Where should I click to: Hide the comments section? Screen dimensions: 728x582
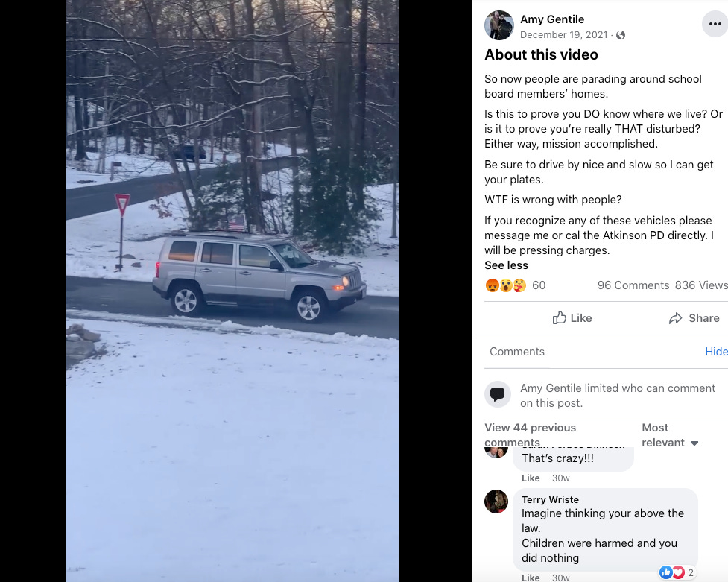tap(716, 352)
